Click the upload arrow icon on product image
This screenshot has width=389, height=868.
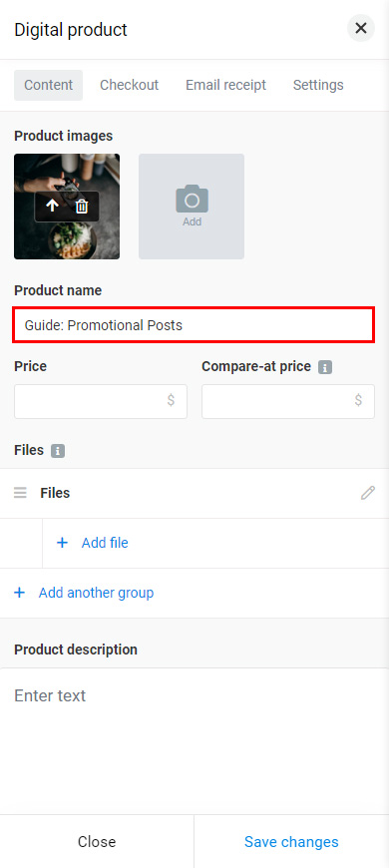point(52,207)
